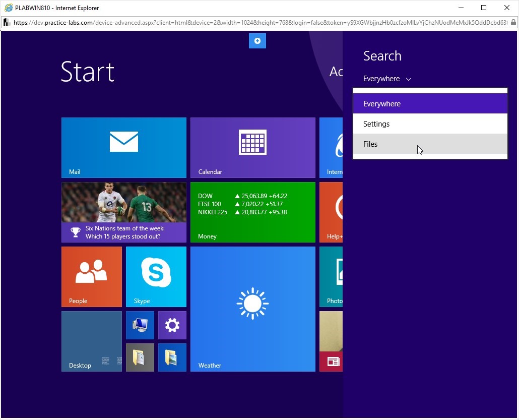
Task: Close the Internet Explorer window
Action: coord(507,8)
